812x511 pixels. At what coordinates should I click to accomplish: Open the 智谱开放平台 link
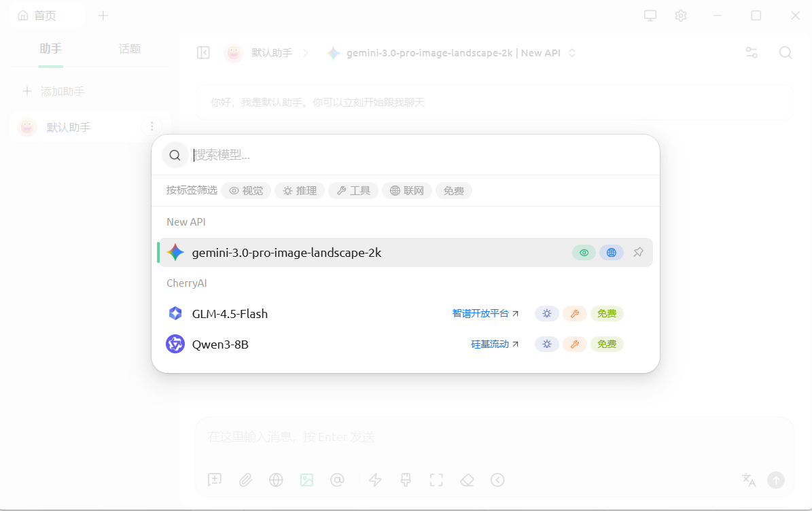[485, 314]
